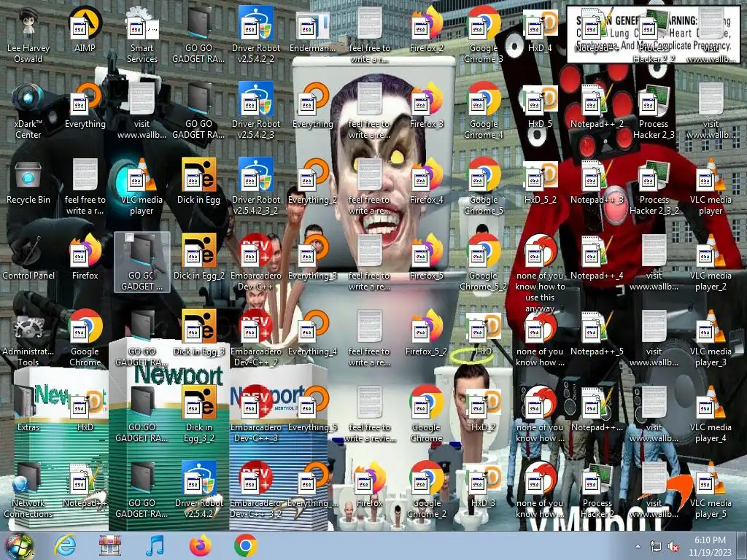This screenshot has height=560, width=747.
Task: Select the VLC media player_3 shortcut
Action: 711,338
